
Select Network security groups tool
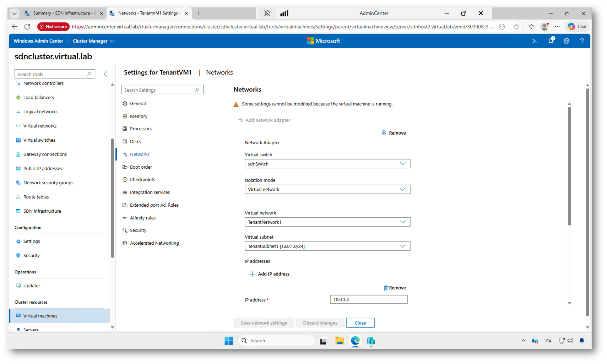48,183
